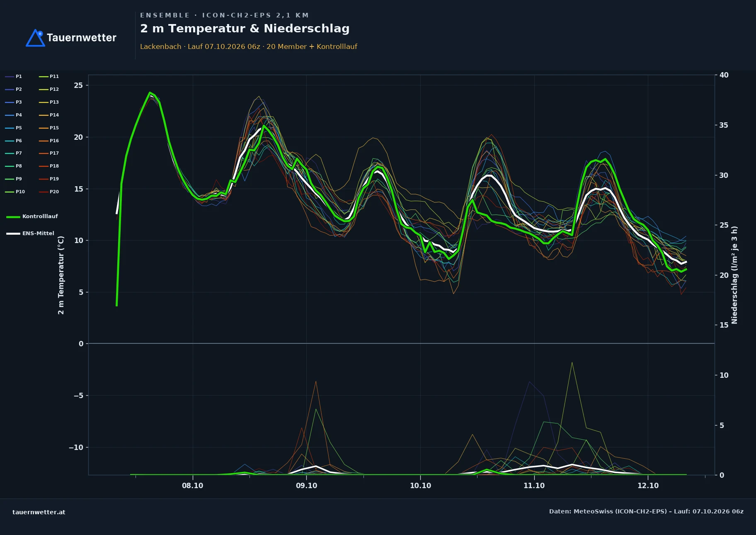
Task: Click the 08.10 date axis label
Action: [x=193, y=486]
